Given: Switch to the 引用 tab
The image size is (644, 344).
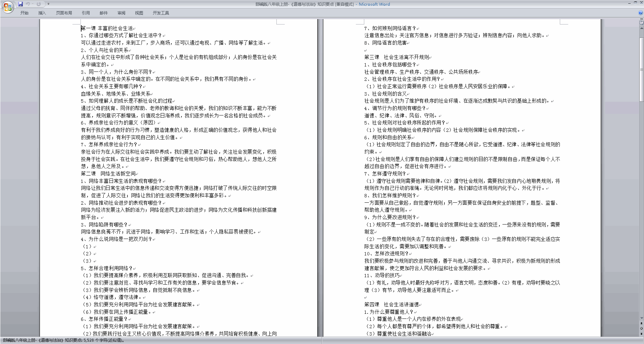Looking at the screenshot, I should pyautogui.click(x=86, y=13).
